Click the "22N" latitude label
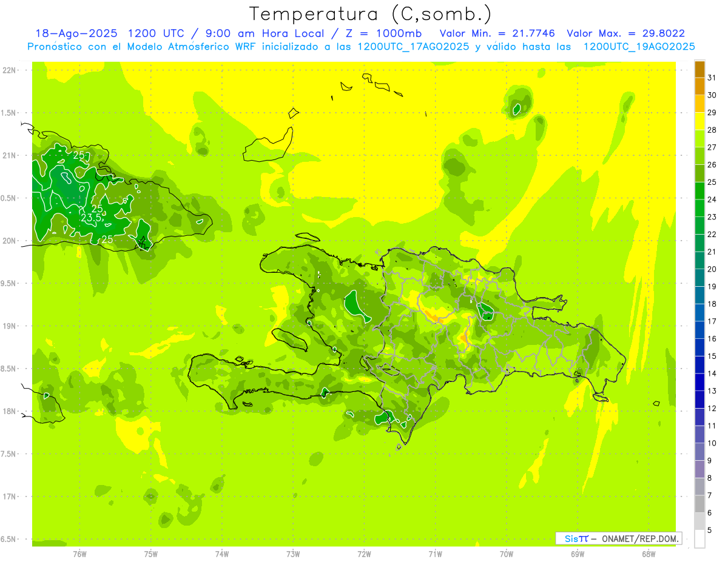The width and height of the screenshot is (728, 562). click(10, 70)
